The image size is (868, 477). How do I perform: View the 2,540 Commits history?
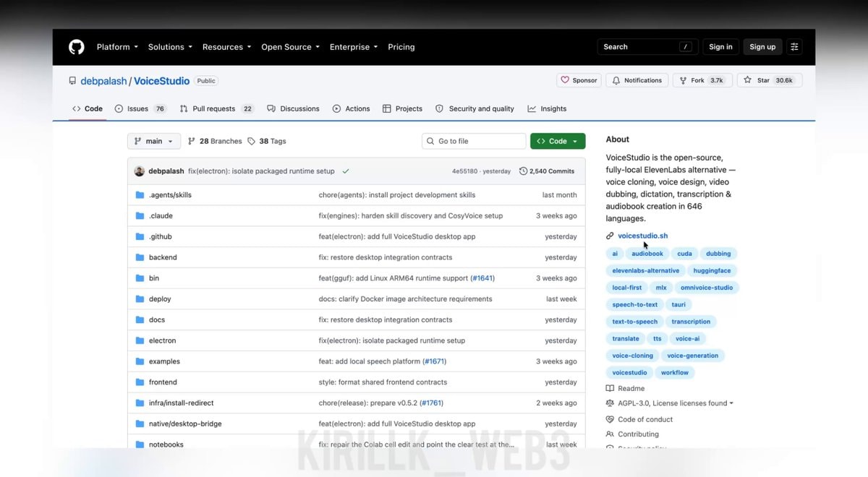pyautogui.click(x=547, y=171)
